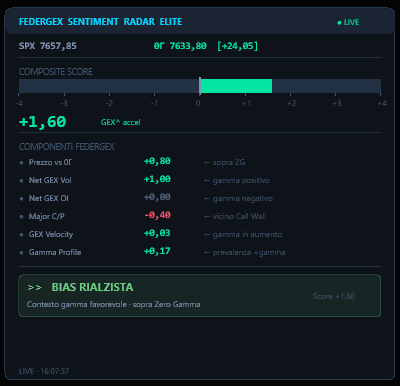Screen dimensions: 400x386
Task: Select the Net GEX Vol row label
Action: 50,180
